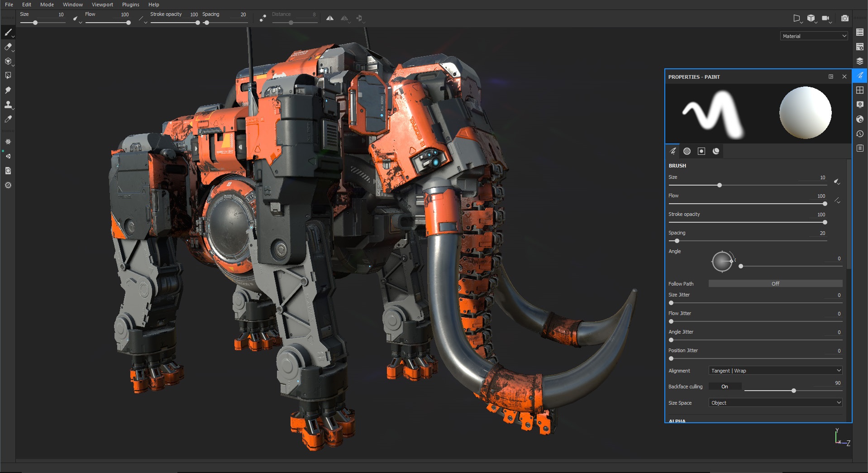
Task: Open the Log panel icon
Action: pyautogui.click(x=860, y=148)
